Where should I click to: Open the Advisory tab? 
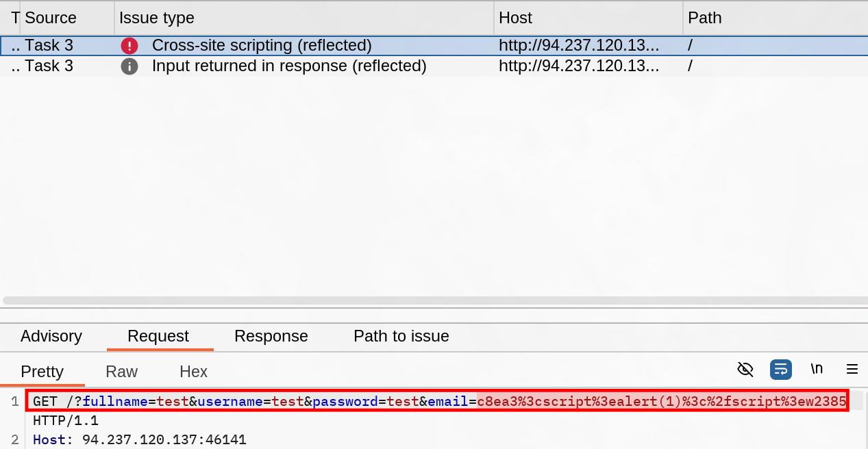click(x=51, y=336)
